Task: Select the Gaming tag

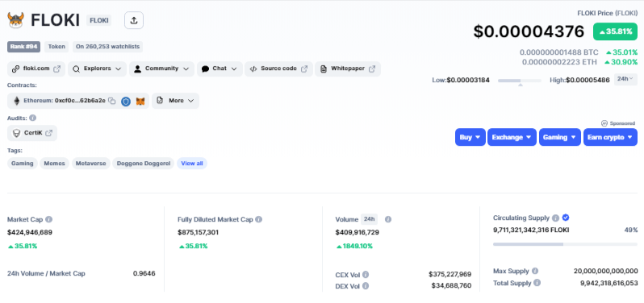Action: pos(22,164)
